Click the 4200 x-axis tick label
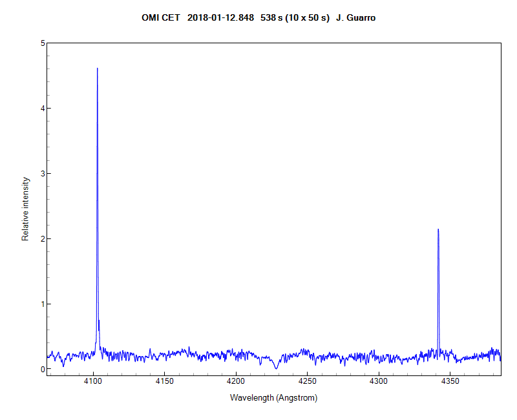The width and height of the screenshot is (517, 420). (236, 383)
